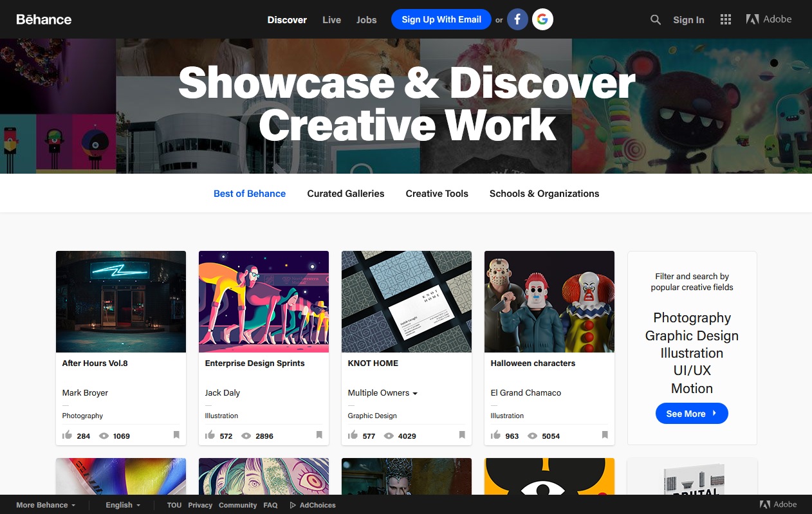The height and width of the screenshot is (514, 812).
Task: Click the views eye icon on Enterprise Design Sprints
Action: pos(246,436)
